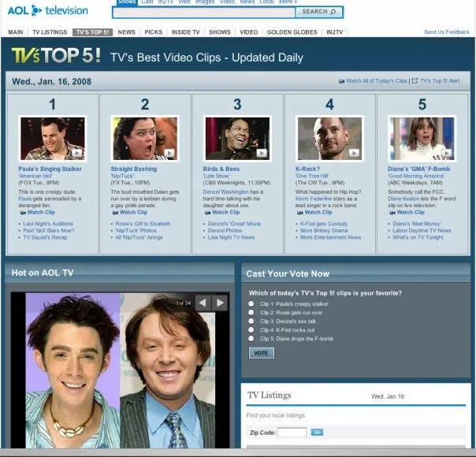Open Birds & Bees title link
Screen dimensions: 476x457
[221, 169]
